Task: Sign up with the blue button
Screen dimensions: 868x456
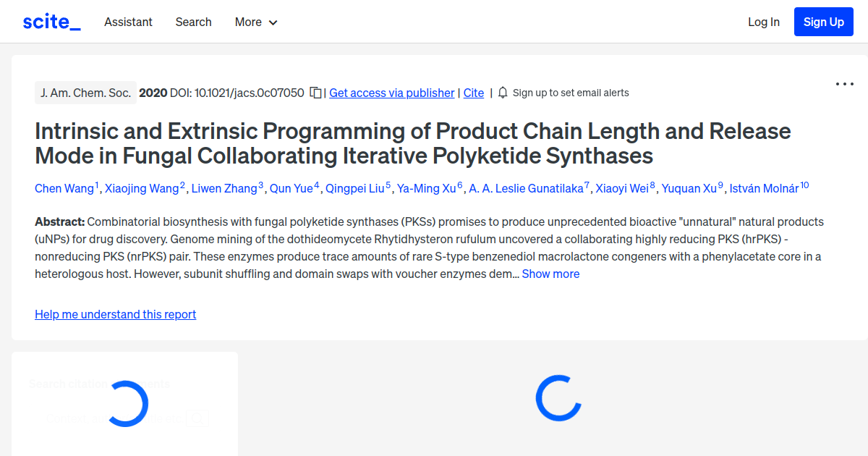Action: click(823, 21)
